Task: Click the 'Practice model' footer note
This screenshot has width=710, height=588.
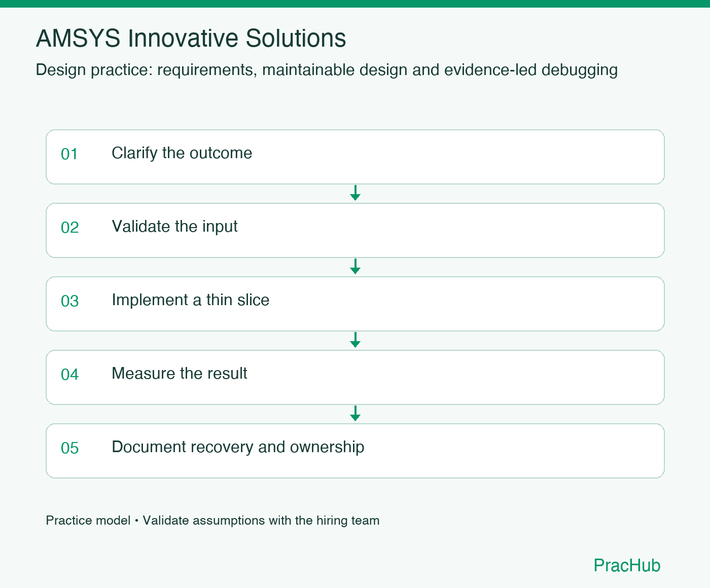Action: click(x=212, y=521)
